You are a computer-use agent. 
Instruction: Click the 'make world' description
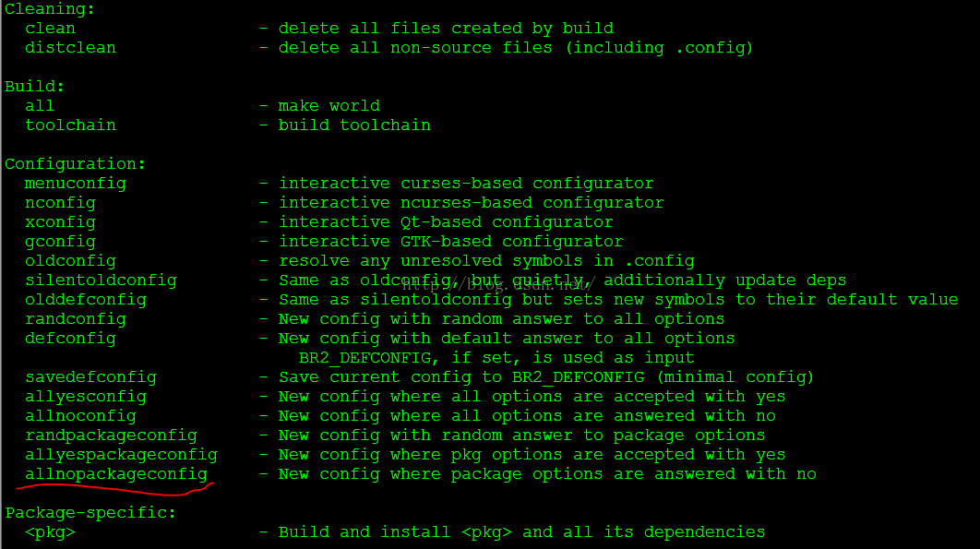coord(329,106)
